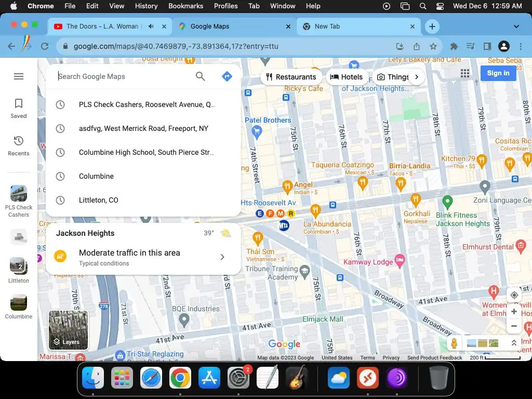The width and height of the screenshot is (532, 399).
Task: Filter map by Restaurants
Action: [291, 77]
